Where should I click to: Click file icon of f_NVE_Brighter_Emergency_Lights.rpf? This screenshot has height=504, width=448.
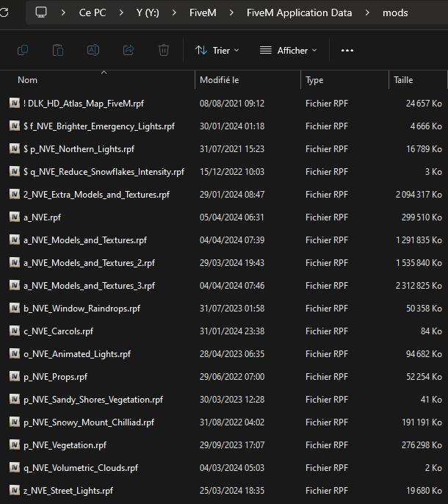tap(15, 126)
